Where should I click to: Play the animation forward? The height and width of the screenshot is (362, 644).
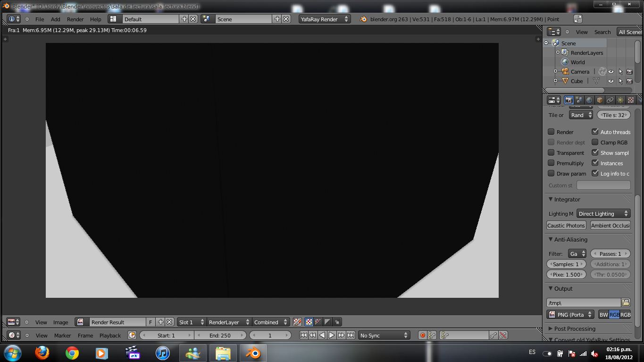(332, 335)
